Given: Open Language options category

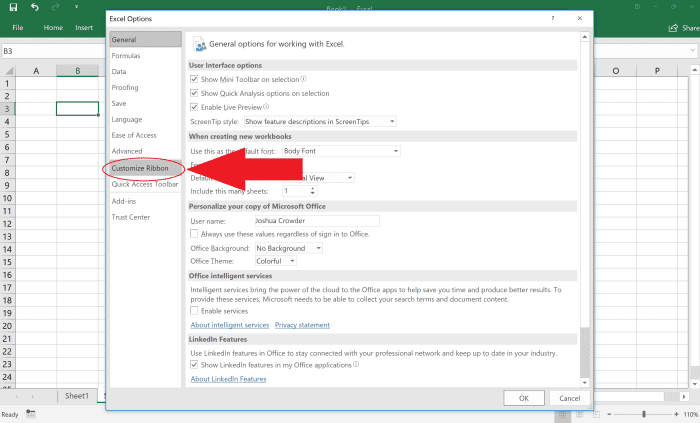Looking at the screenshot, I should tap(146, 119).
